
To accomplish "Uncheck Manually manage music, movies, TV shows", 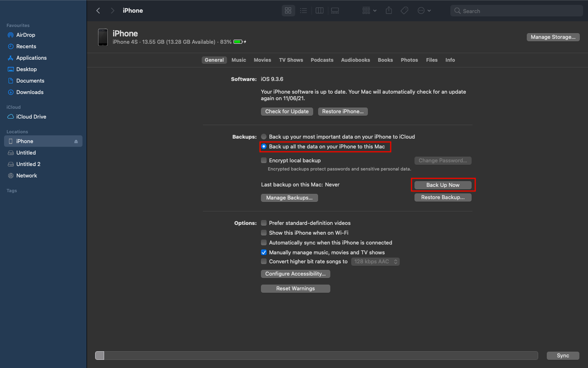I will (x=264, y=253).
